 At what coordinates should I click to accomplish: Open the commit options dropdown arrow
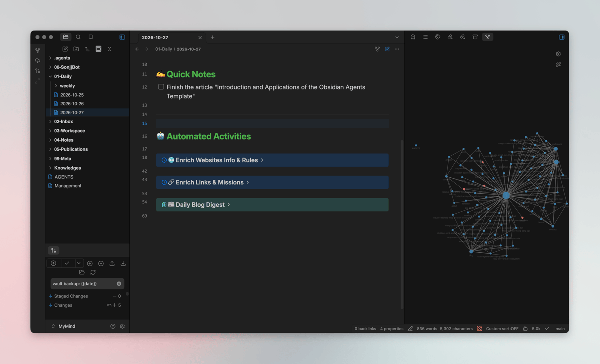(78, 263)
